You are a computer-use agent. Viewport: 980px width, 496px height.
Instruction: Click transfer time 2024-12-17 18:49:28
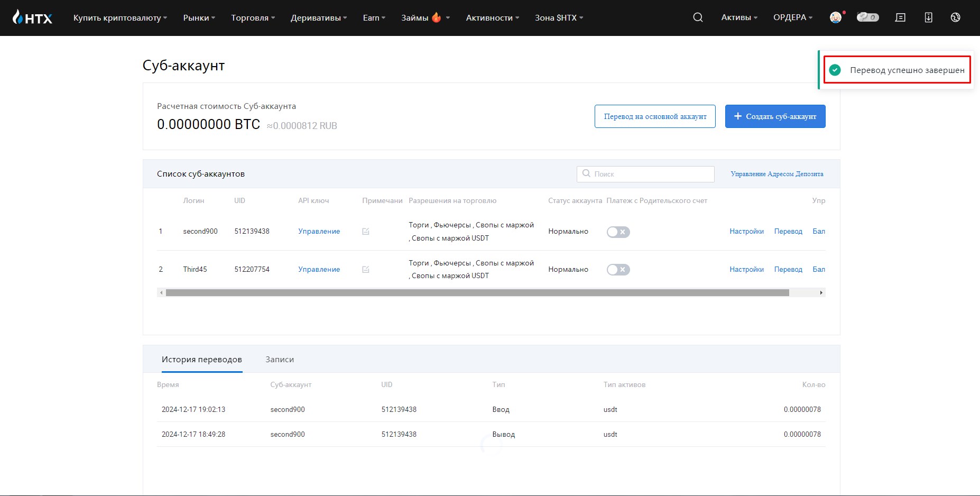[193, 434]
